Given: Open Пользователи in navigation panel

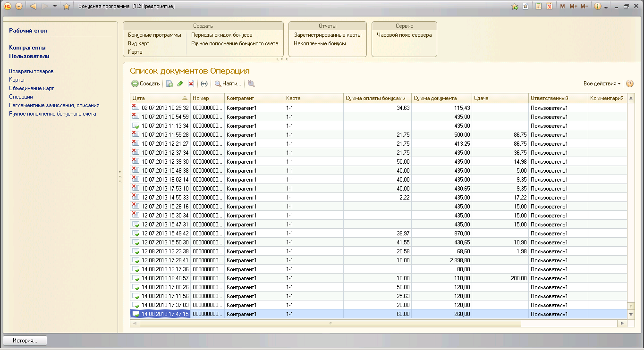Looking at the screenshot, I should tap(29, 56).
